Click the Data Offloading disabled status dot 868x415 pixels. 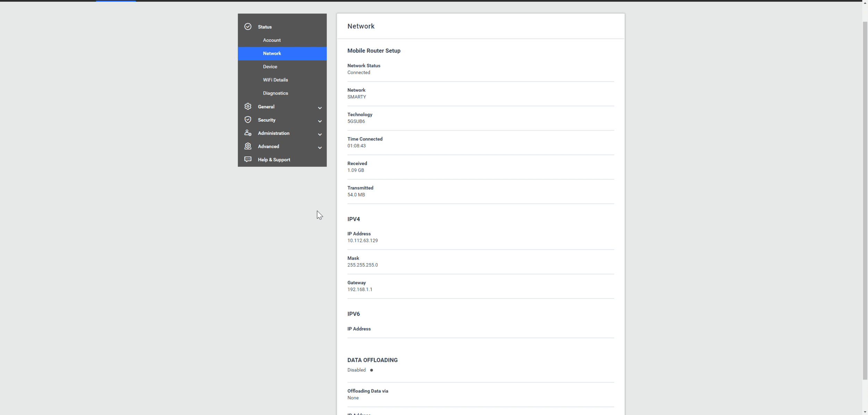pos(371,370)
